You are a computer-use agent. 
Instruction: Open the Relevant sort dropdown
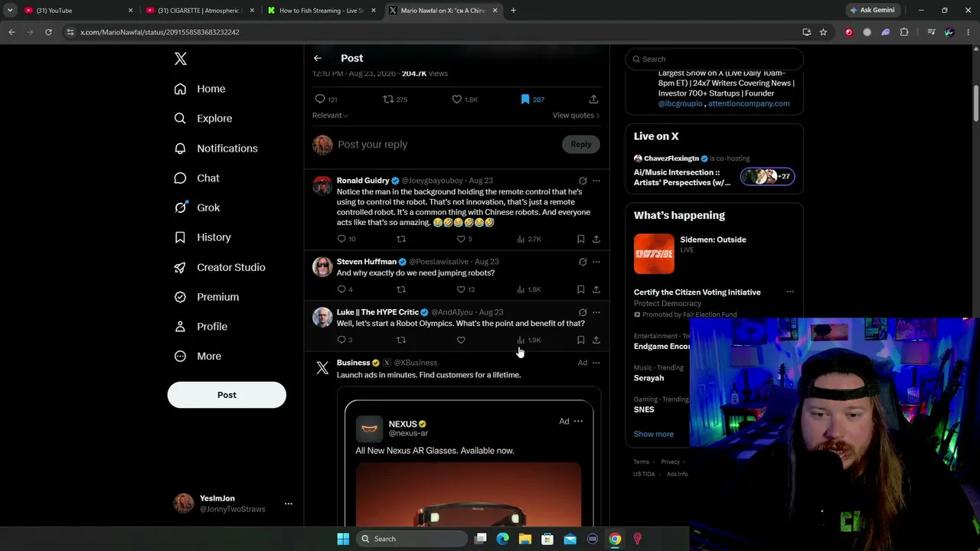coord(330,116)
